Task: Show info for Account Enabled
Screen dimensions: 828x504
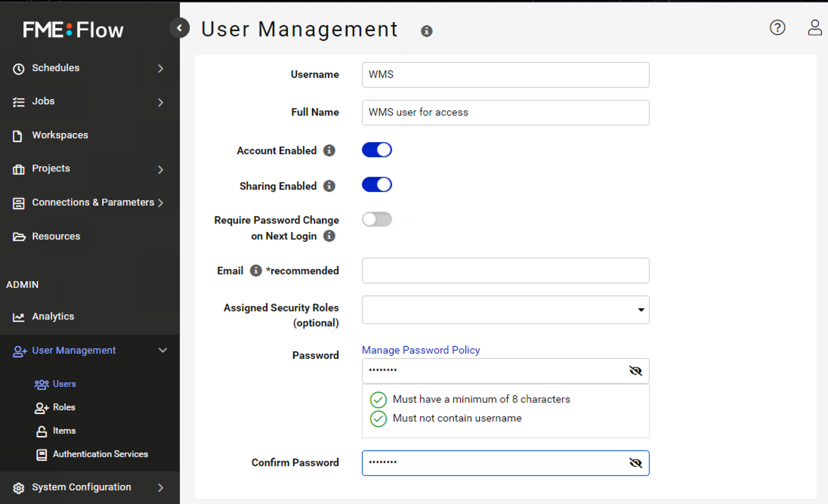Action: (x=329, y=150)
